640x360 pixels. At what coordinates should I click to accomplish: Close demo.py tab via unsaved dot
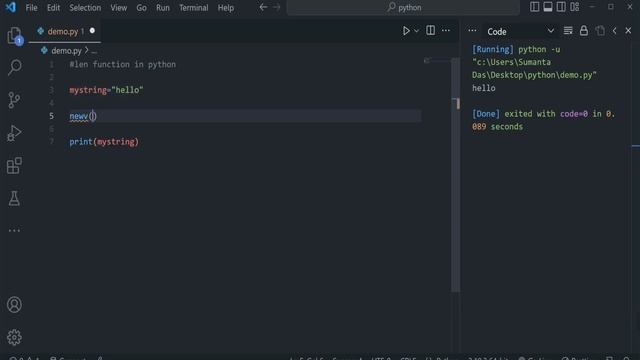coord(92,31)
